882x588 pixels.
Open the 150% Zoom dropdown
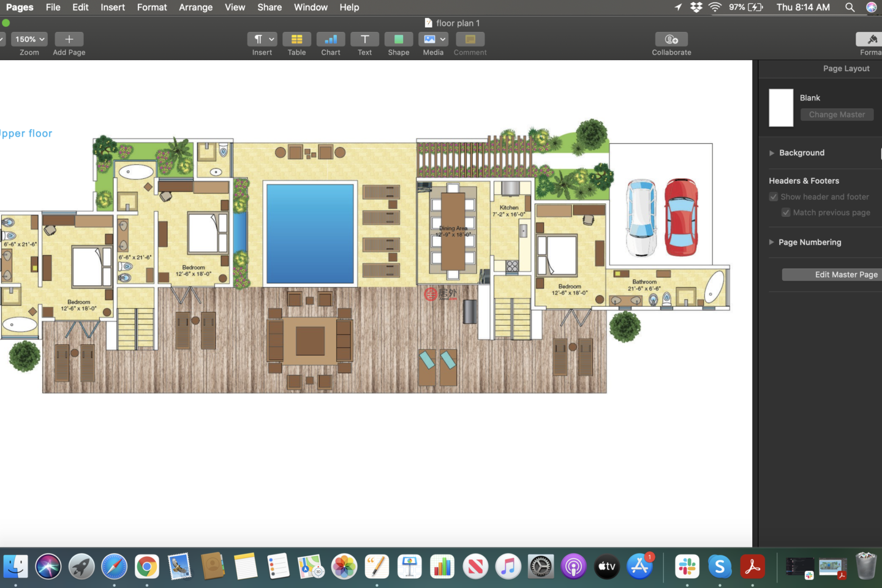[30, 39]
